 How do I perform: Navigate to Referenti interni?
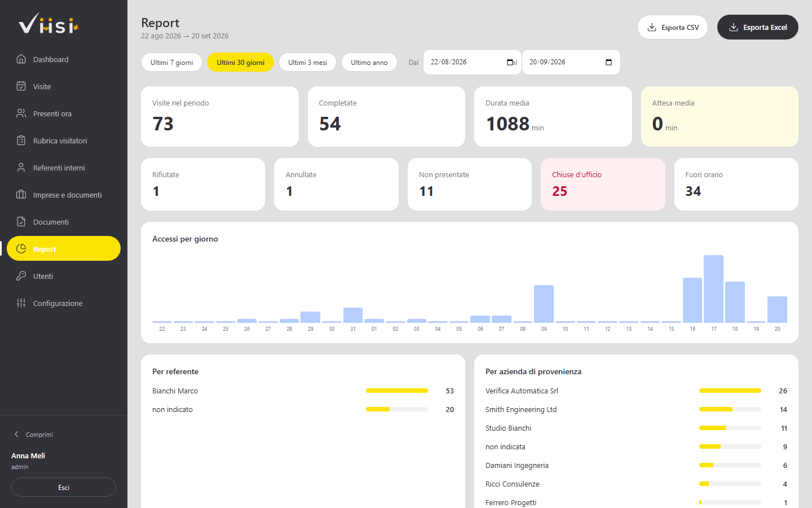click(x=64, y=168)
